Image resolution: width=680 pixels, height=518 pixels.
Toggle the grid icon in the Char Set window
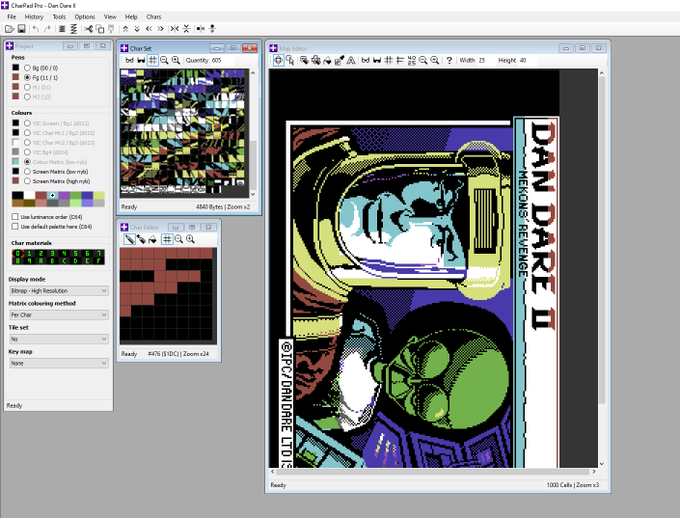click(153, 60)
